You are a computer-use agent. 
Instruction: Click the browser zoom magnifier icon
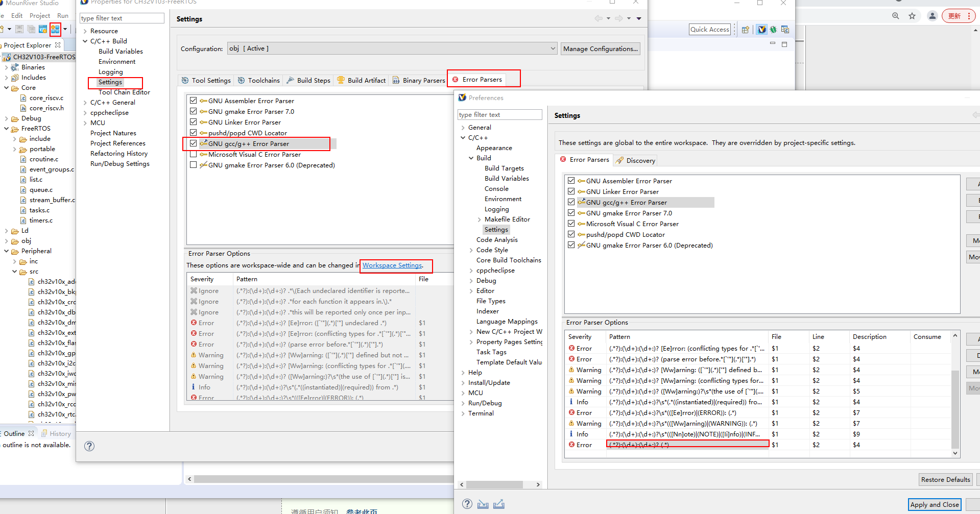click(x=896, y=16)
